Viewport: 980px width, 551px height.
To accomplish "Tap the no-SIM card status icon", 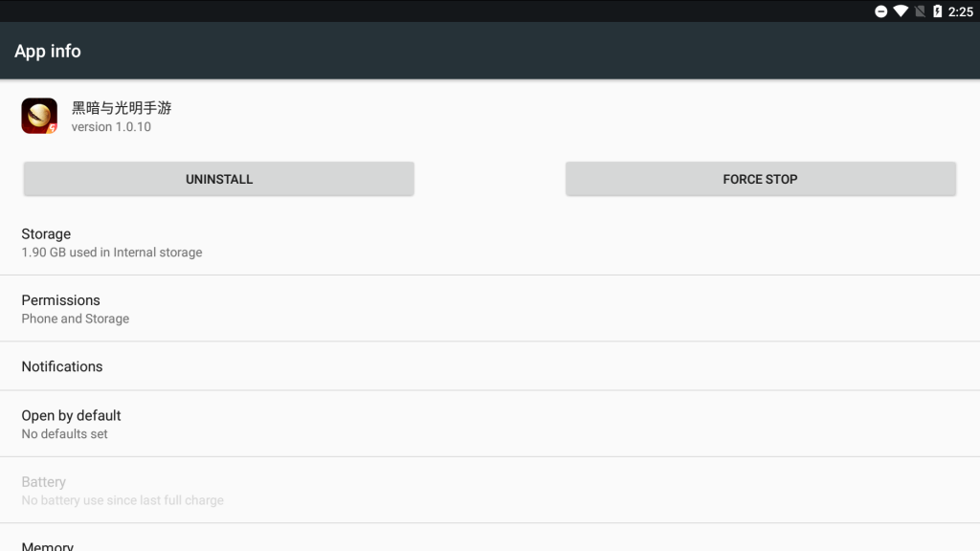I will pyautogui.click(x=920, y=11).
